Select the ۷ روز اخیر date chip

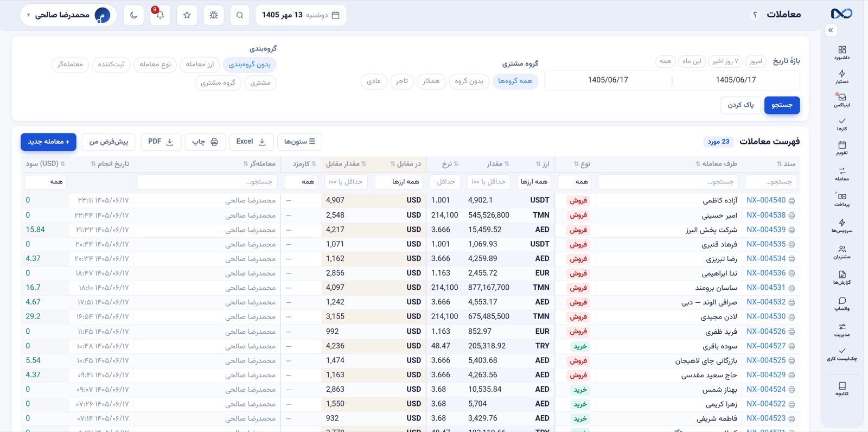pyautogui.click(x=725, y=61)
